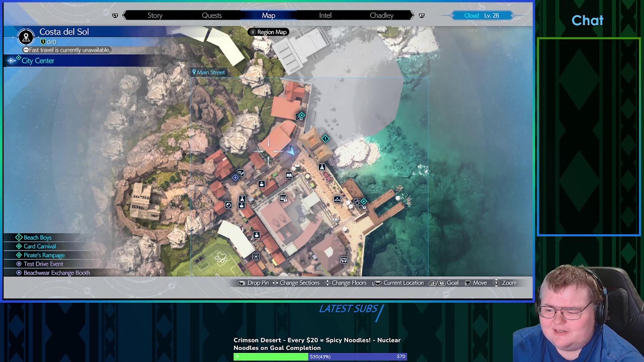Select the Card Carnival quest entry
Image resolution: width=644 pixels, height=362 pixels.
40,246
